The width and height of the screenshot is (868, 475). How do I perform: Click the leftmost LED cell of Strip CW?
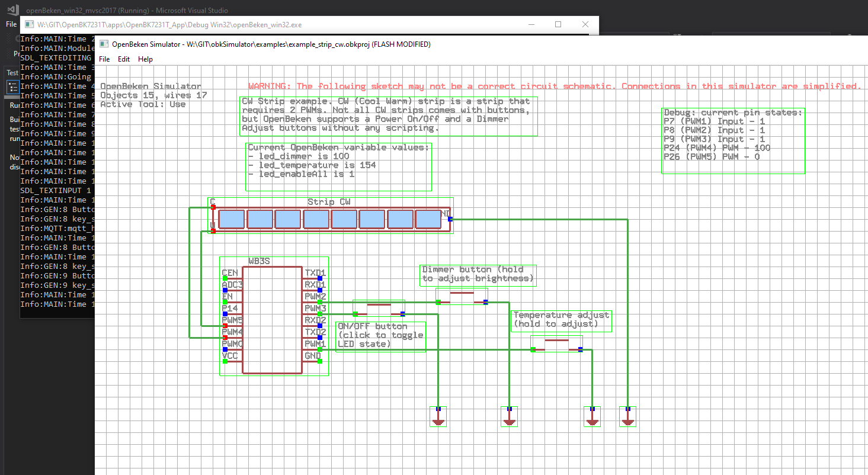[x=232, y=219]
